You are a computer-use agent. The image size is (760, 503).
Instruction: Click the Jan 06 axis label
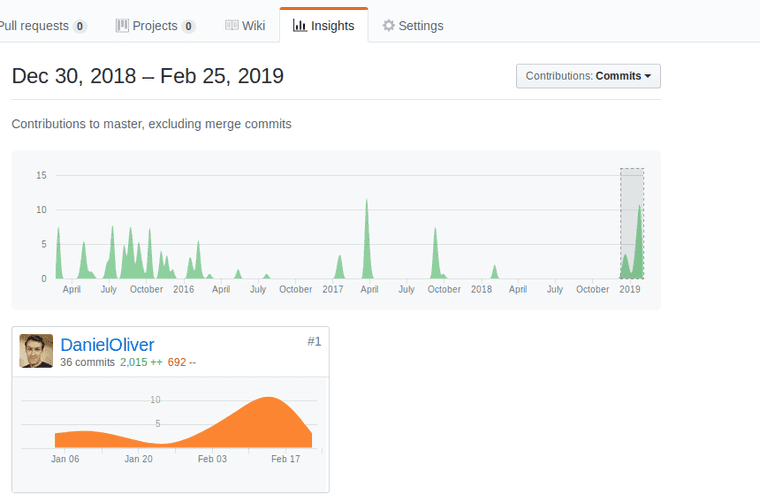tap(65, 459)
